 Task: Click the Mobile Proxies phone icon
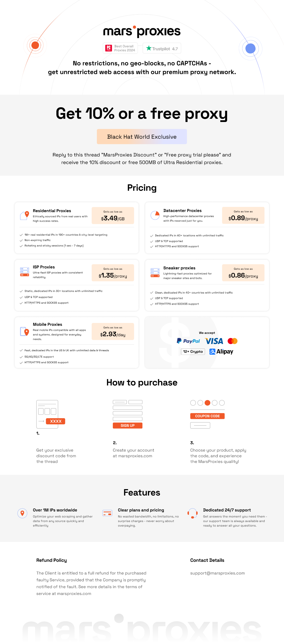click(25, 332)
